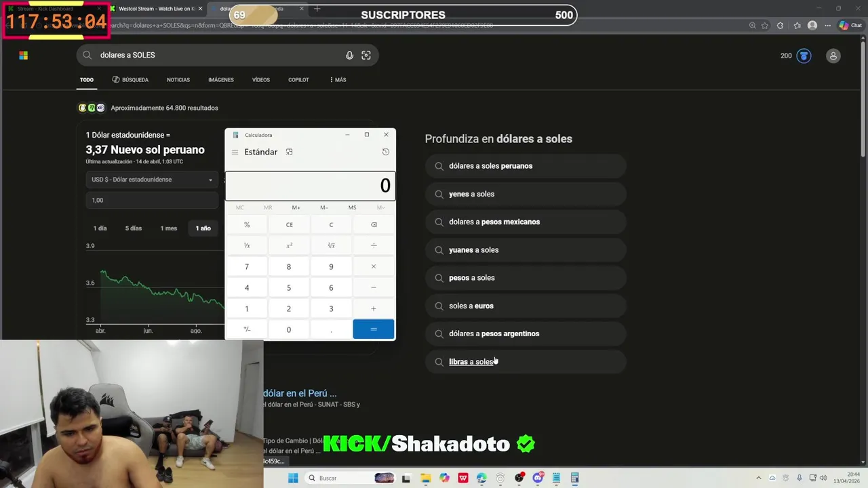Select the IMÁGENES search tab

[x=221, y=80]
